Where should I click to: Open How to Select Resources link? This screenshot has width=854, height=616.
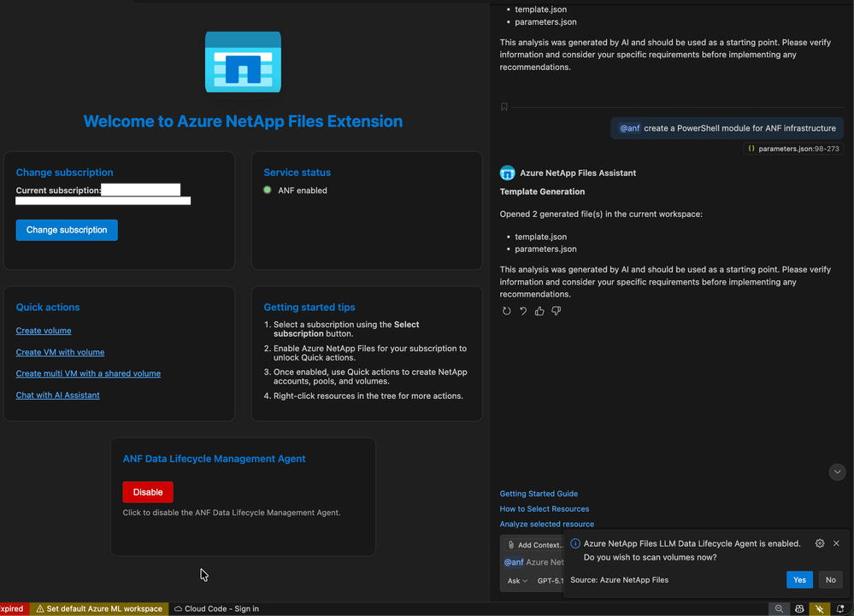[x=544, y=509]
